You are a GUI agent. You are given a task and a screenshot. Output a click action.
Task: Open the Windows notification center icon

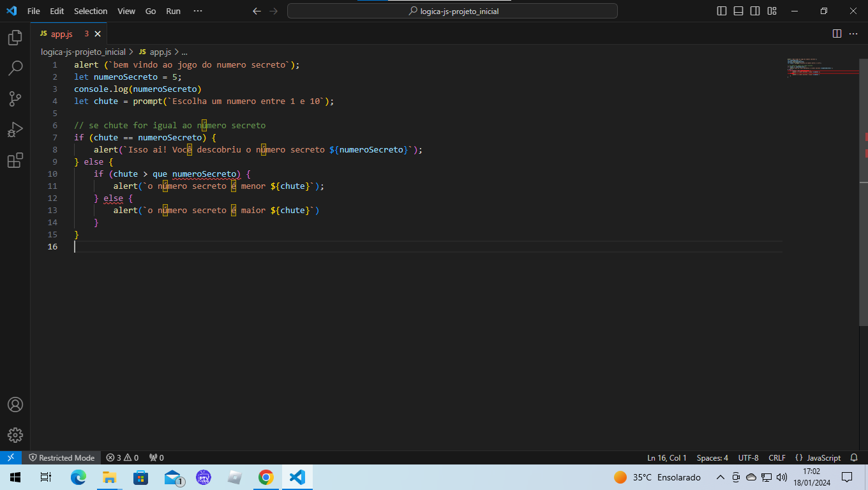847,477
